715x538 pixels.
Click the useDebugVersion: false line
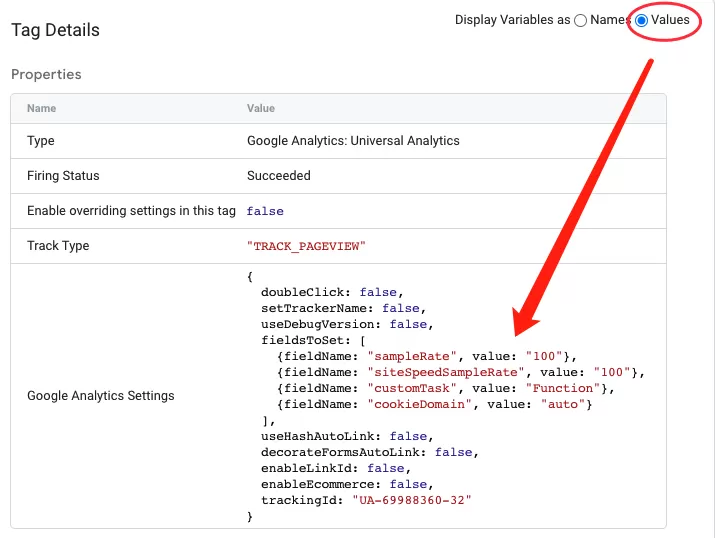point(347,324)
